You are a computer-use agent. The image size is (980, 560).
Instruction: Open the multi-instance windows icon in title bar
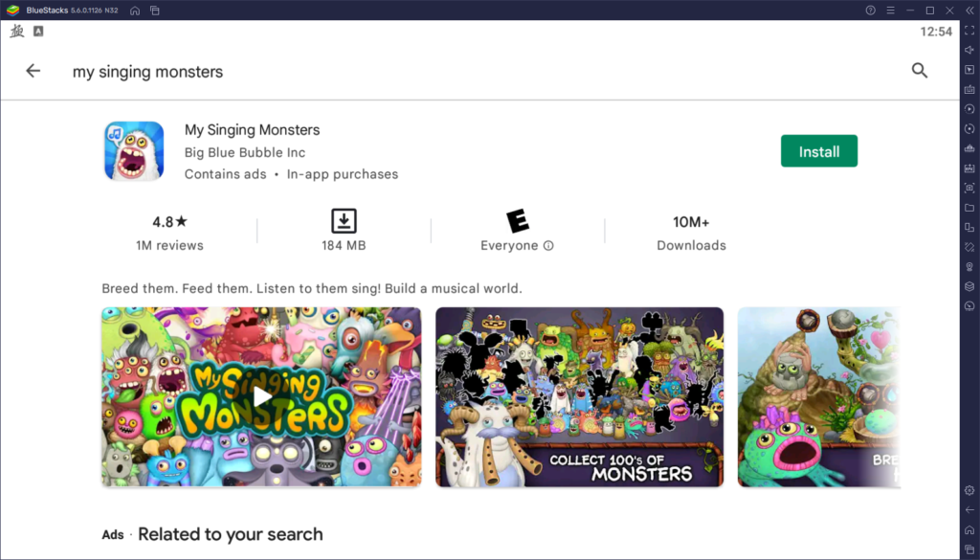click(155, 11)
